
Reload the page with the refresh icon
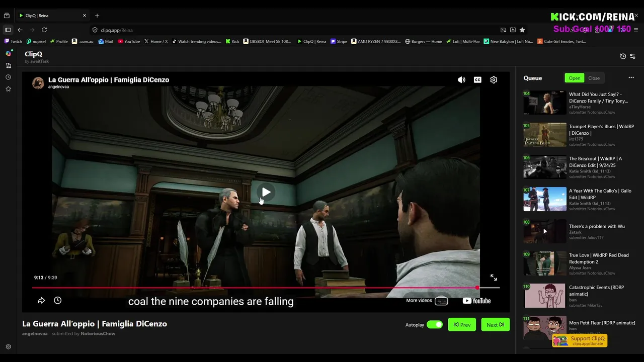coord(44,30)
